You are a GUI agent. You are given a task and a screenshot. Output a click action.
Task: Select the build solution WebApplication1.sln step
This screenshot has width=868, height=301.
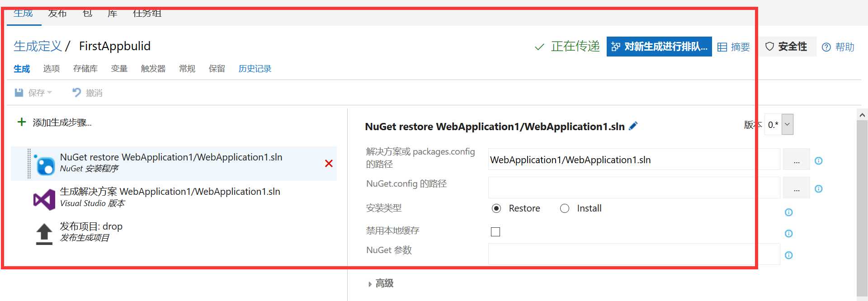(174, 198)
